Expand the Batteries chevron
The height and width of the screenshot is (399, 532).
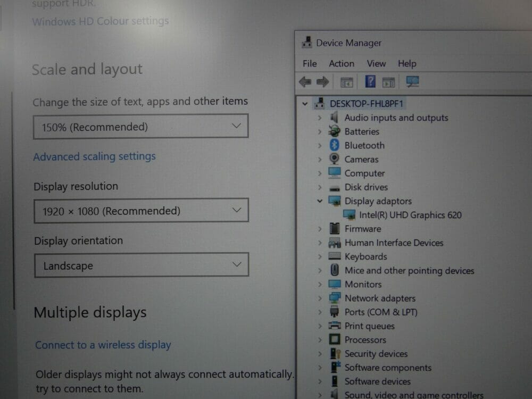coord(319,131)
